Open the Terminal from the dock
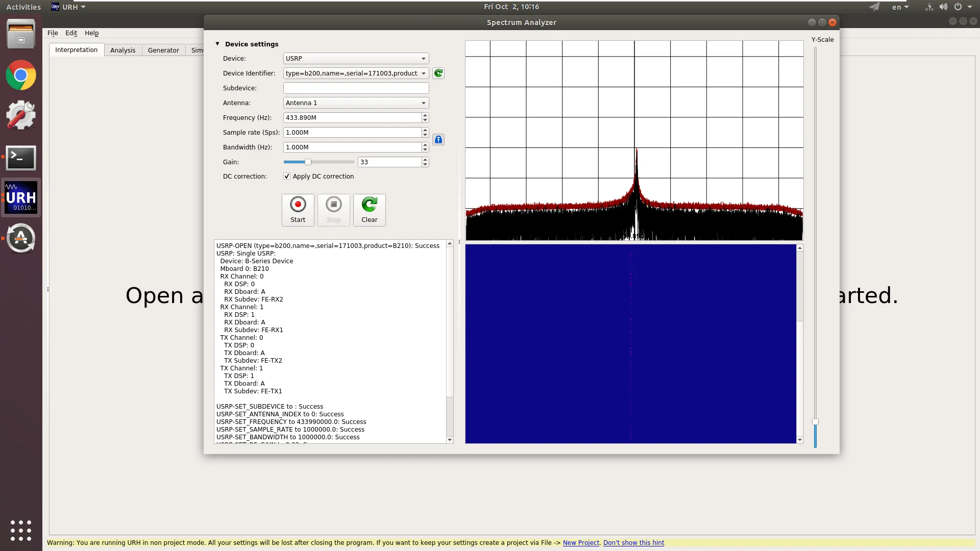The height and width of the screenshot is (551, 980). click(x=21, y=158)
